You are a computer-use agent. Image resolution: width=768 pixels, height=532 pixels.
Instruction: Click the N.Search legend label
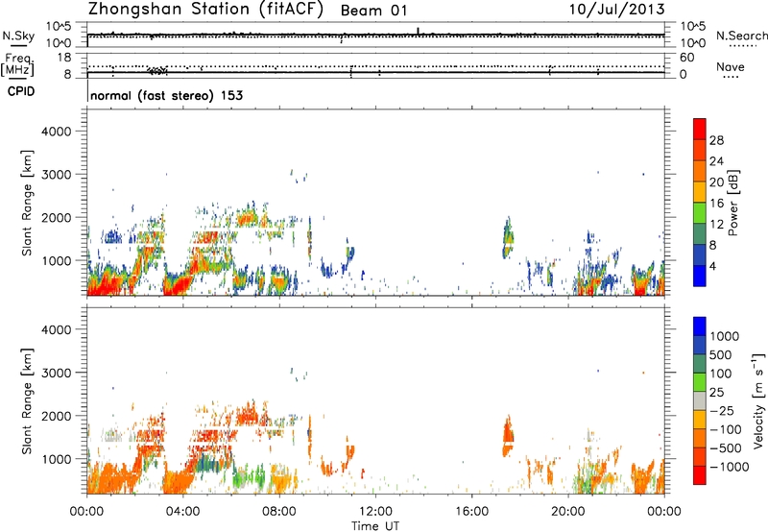pyautogui.click(x=742, y=36)
